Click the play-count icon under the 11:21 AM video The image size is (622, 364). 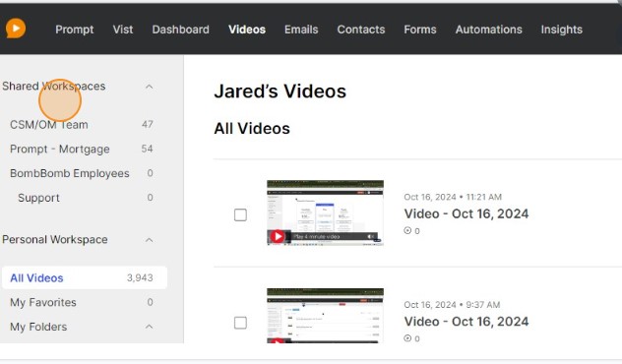[x=407, y=230]
